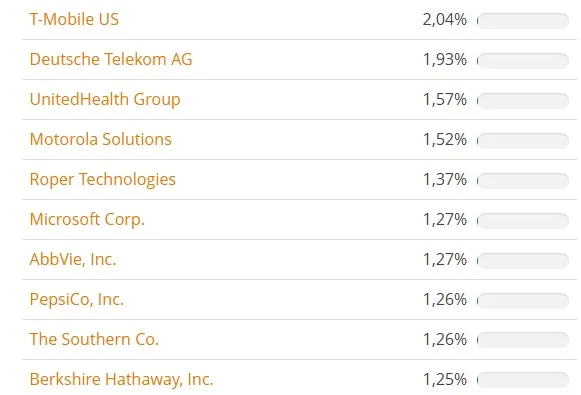Open the PepsiCo, Inc. link
The width and height of the screenshot is (581, 395).
77,299
